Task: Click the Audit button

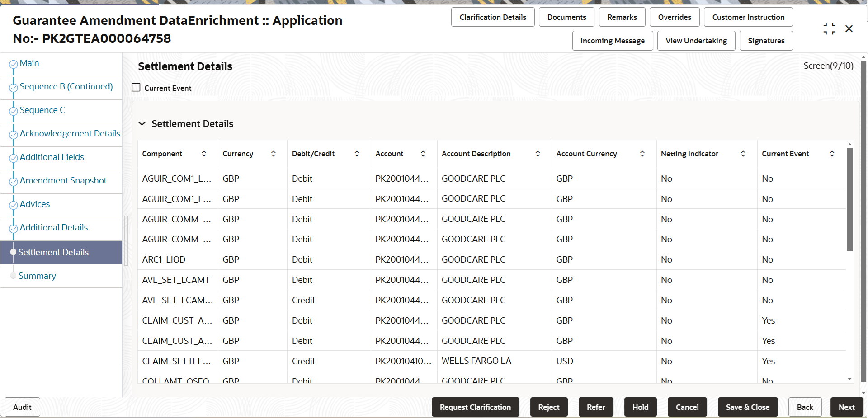Action: [x=22, y=407]
